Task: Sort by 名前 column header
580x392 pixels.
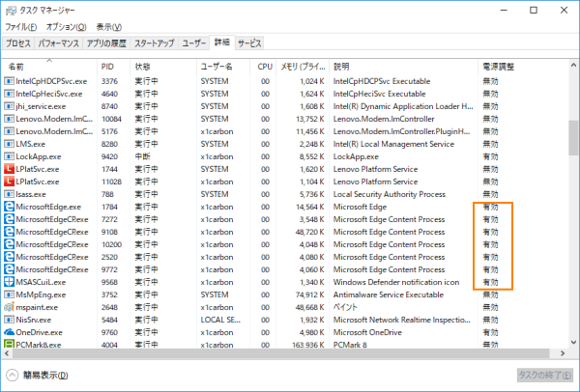Action: (17, 67)
